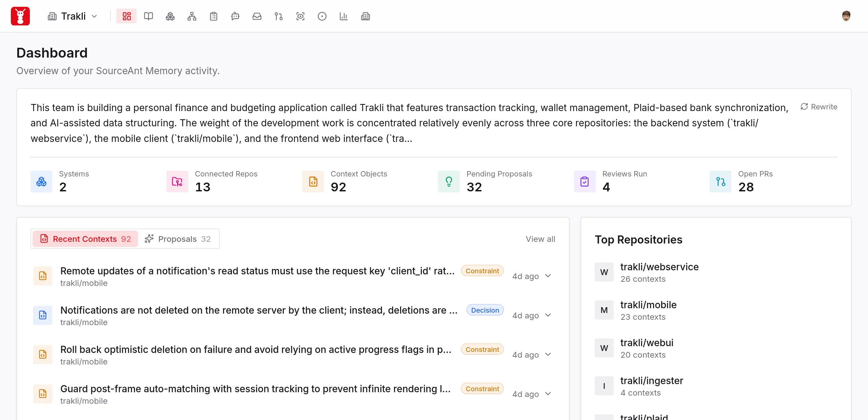Click the Context Objects file icon
Screen dimensions: 868x420
click(x=313, y=182)
